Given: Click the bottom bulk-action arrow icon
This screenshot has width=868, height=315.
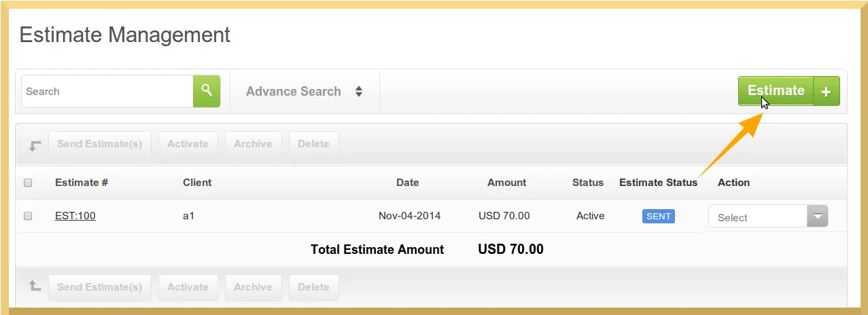Looking at the screenshot, I should [35, 286].
